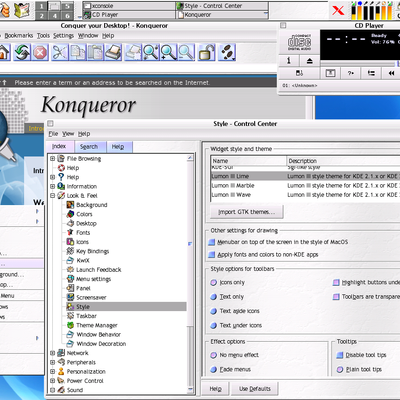This screenshot has width=400, height=400.
Task: Open the Colors module in the tree
Action: tap(84, 214)
